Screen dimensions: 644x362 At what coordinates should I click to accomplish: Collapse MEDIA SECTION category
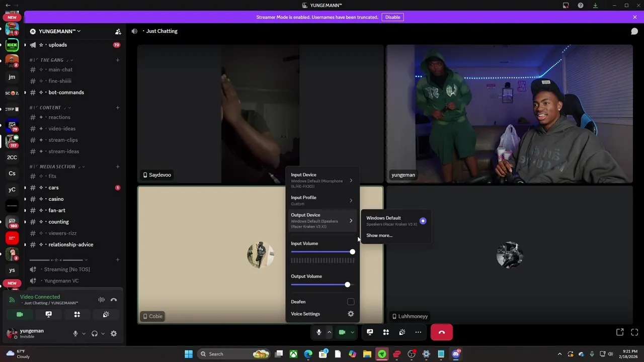coord(57,166)
